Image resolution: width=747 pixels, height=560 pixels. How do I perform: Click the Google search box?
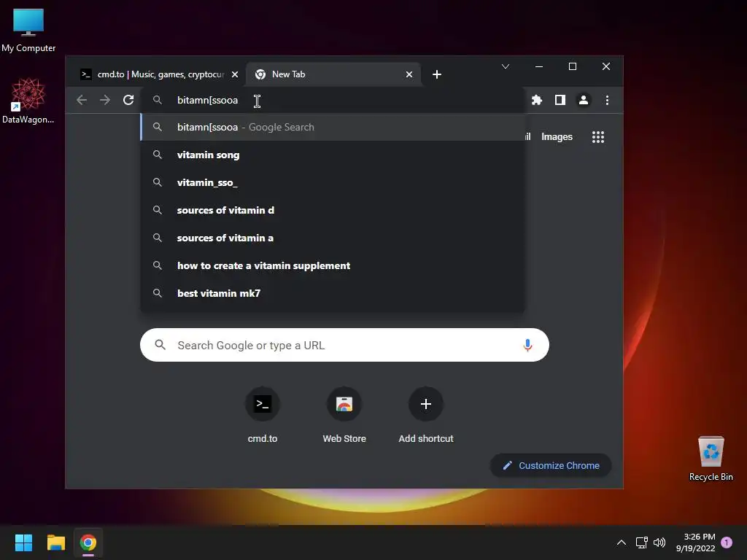coord(344,345)
